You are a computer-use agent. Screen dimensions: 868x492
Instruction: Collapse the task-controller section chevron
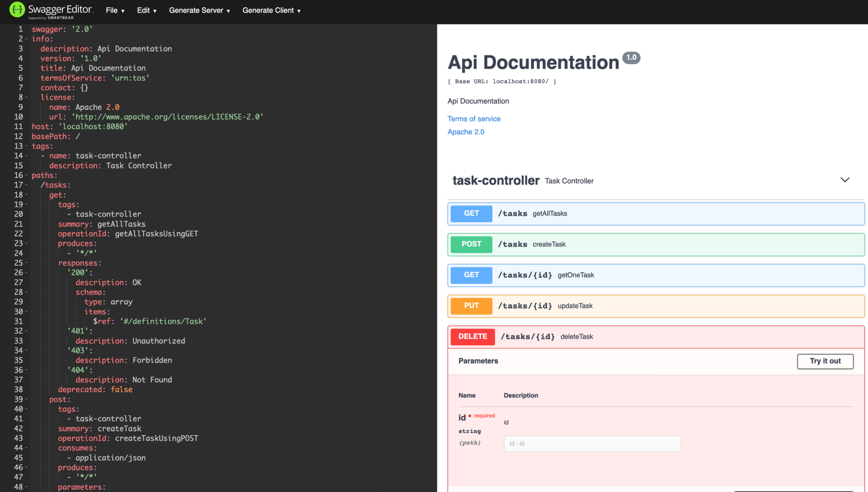pyautogui.click(x=845, y=180)
